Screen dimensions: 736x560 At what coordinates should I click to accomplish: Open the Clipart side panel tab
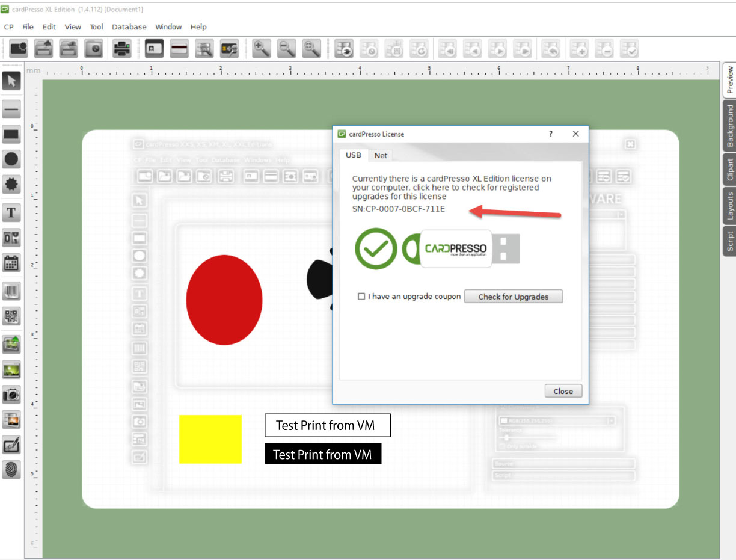click(x=729, y=170)
